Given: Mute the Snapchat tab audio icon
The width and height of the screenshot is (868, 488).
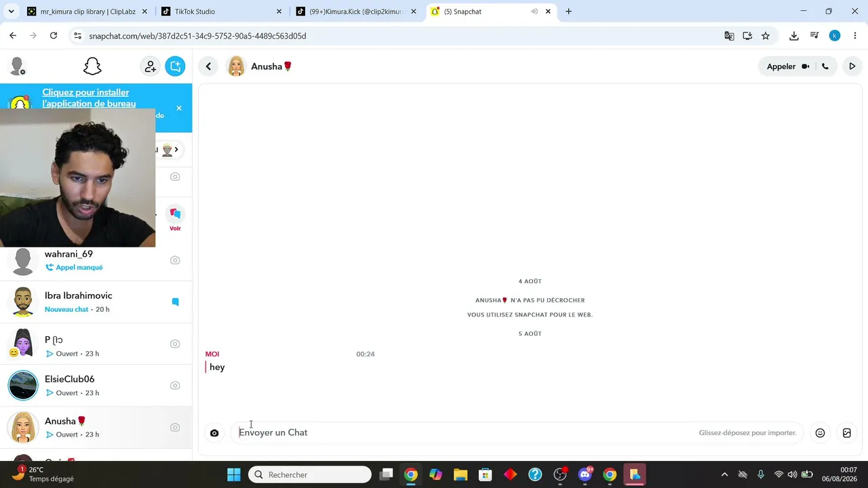Looking at the screenshot, I should 534,12.
